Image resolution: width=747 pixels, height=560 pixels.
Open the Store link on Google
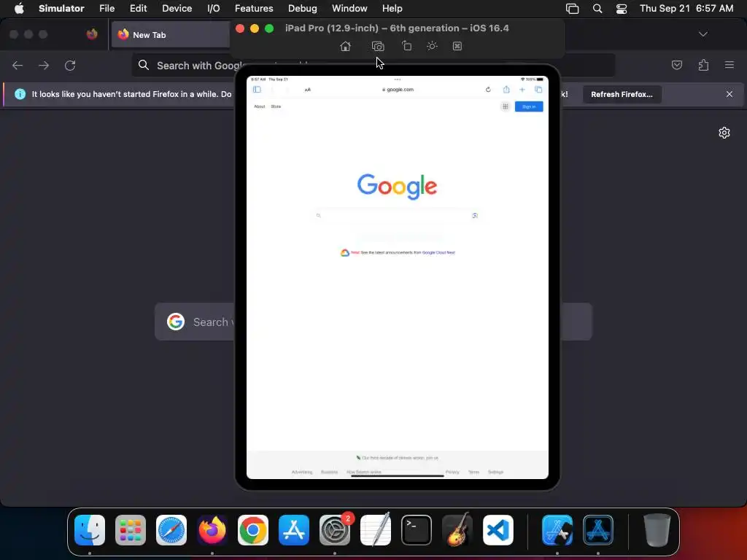[x=276, y=106]
